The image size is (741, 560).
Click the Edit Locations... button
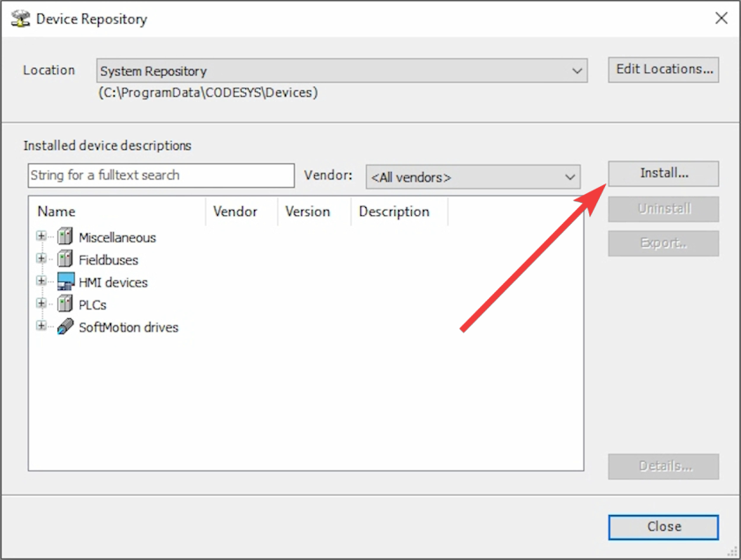663,70
